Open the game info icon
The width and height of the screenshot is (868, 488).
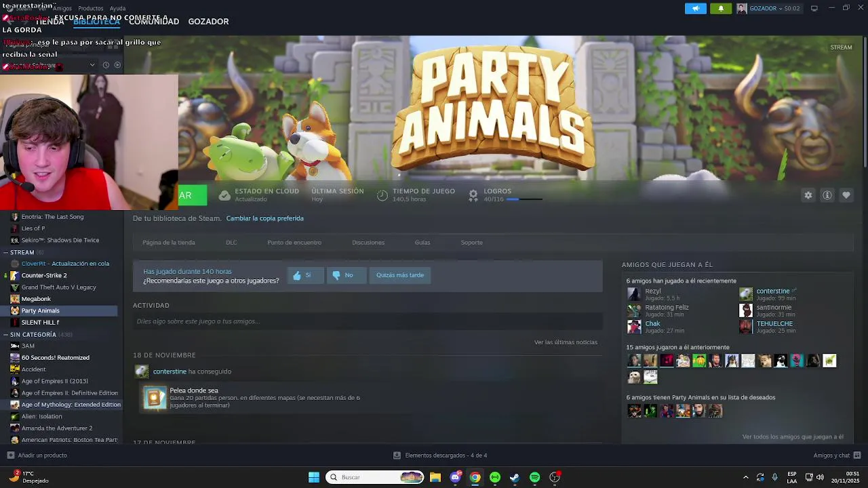coord(827,195)
